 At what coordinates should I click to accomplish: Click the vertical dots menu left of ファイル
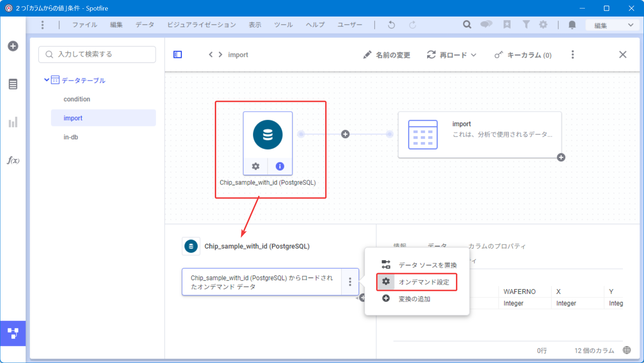tap(43, 25)
